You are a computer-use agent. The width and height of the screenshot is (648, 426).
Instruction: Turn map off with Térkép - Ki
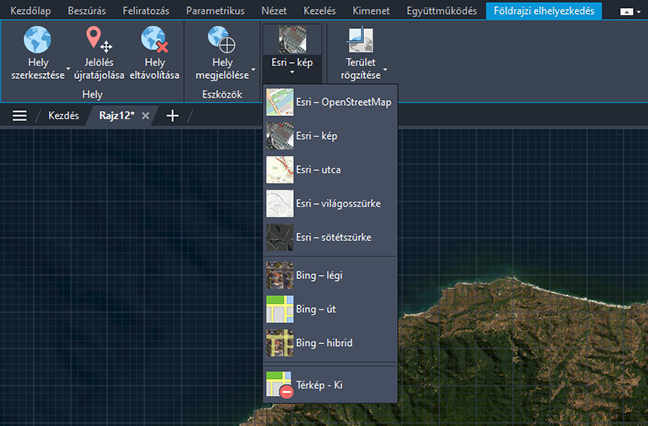pyautogui.click(x=330, y=385)
